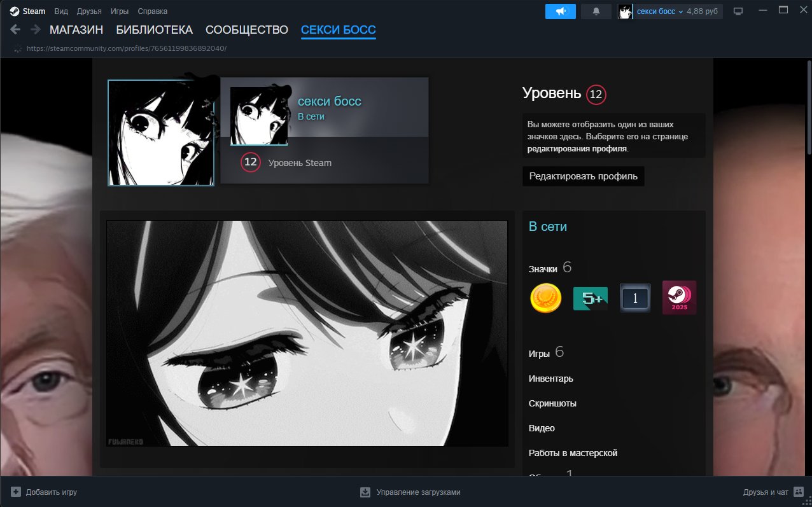Open Друзья и чат
The width and height of the screenshot is (812, 507).
tap(774, 492)
